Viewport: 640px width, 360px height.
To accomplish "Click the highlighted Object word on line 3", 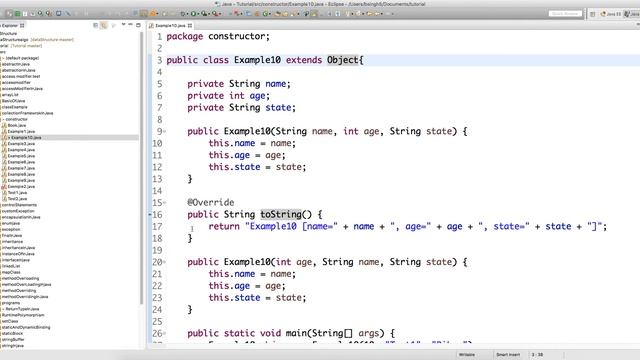I will point(342,60).
